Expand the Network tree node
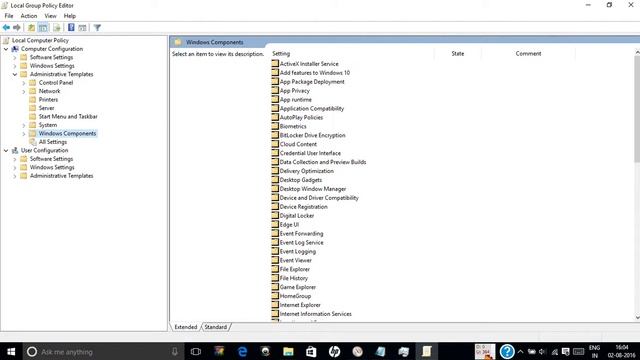This screenshot has height=360, width=640. click(24, 91)
